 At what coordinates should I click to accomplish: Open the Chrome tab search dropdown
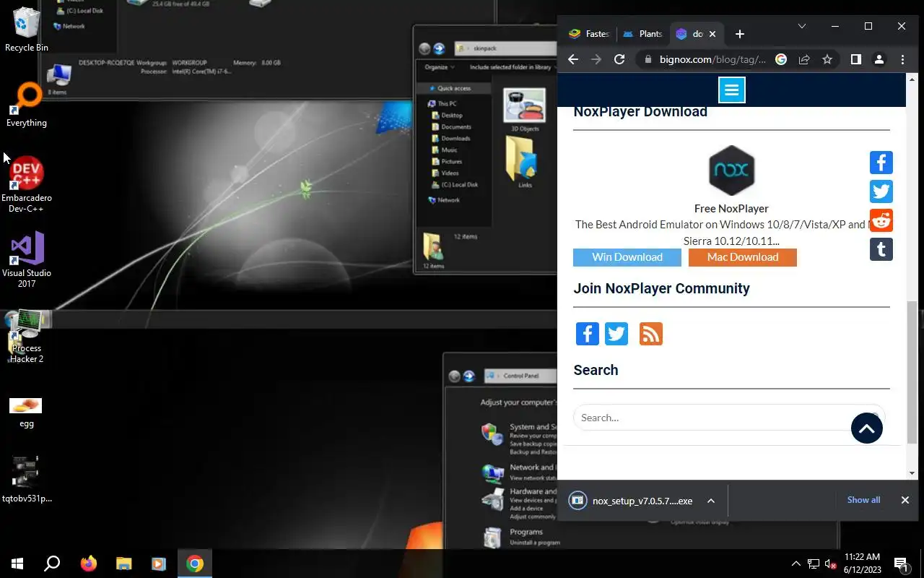(801, 26)
